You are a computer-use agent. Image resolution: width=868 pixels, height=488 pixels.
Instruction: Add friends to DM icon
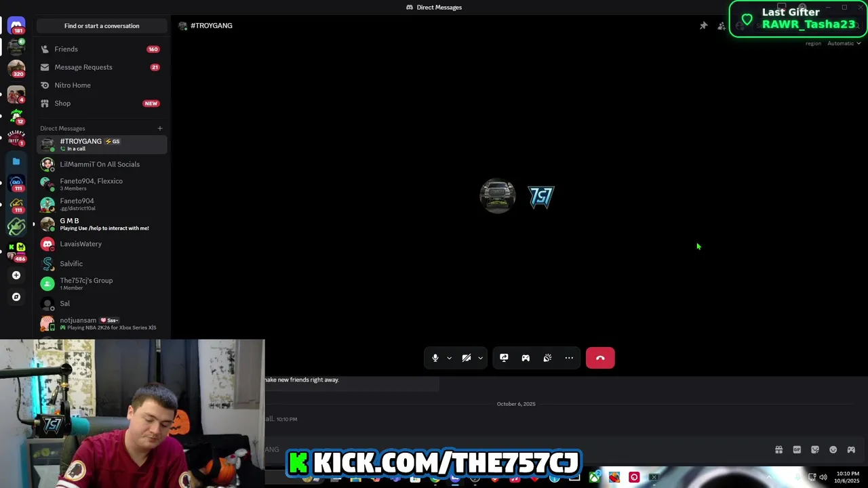(x=721, y=26)
